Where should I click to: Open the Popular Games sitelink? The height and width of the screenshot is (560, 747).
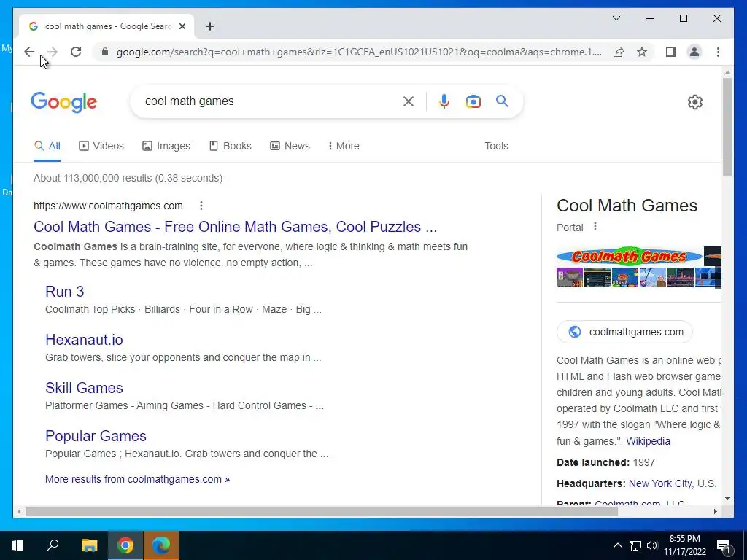96,436
